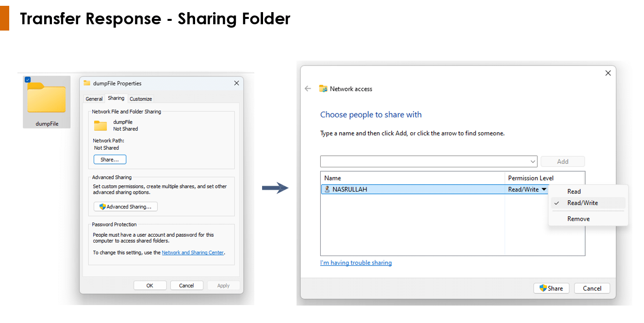Click the Name column header
Screen dimensions: 644x323
click(x=413, y=178)
